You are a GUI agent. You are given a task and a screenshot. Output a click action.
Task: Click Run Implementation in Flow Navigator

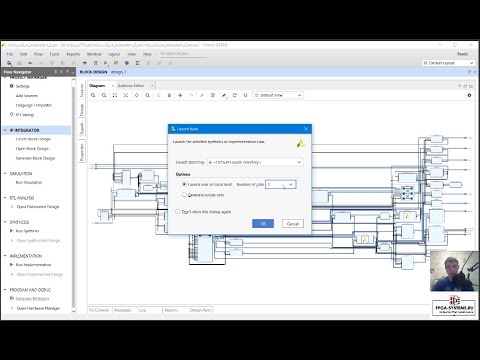tap(34, 265)
